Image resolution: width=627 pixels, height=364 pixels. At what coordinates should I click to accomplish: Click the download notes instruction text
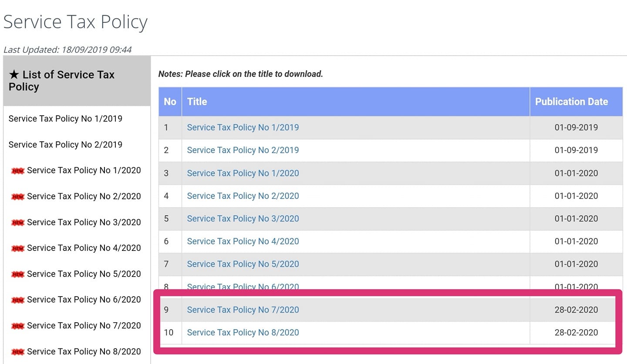point(240,74)
